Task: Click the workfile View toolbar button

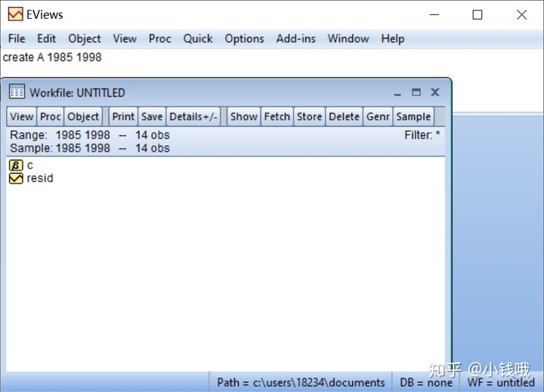Action: [21, 116]
